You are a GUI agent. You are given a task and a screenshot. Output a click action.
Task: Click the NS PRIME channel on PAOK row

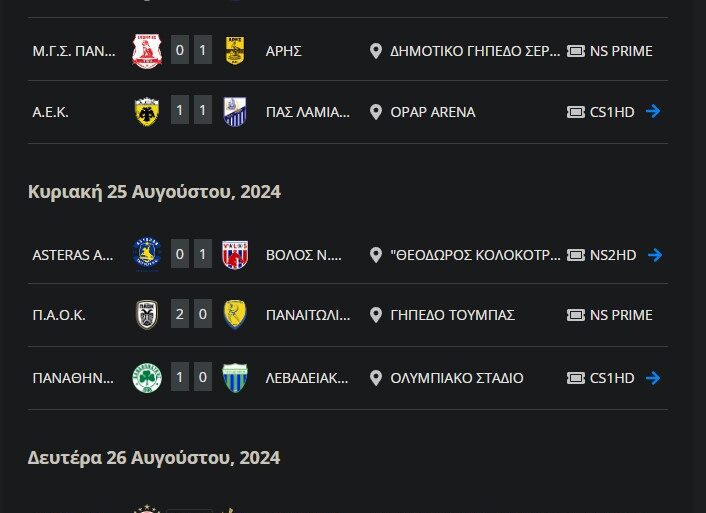click(620, 315)
